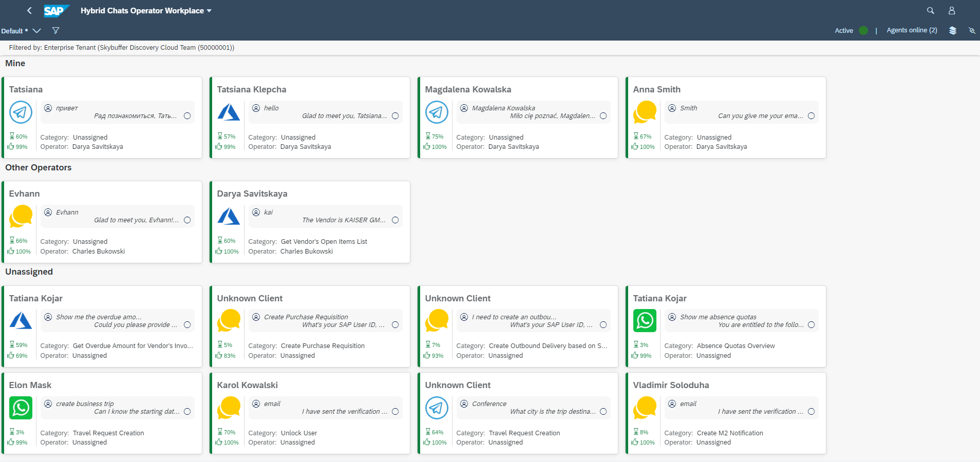The height and width of the screenshot is (462, 980).
Task: Select radio button on Tatsiana привет message
Action: [187, 116]
